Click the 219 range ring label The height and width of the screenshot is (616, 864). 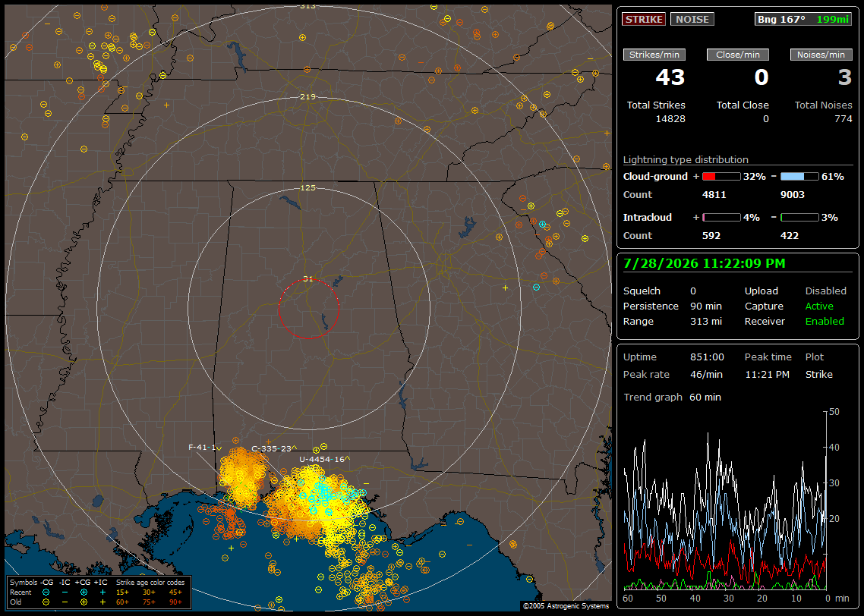(x=308, y=96)
